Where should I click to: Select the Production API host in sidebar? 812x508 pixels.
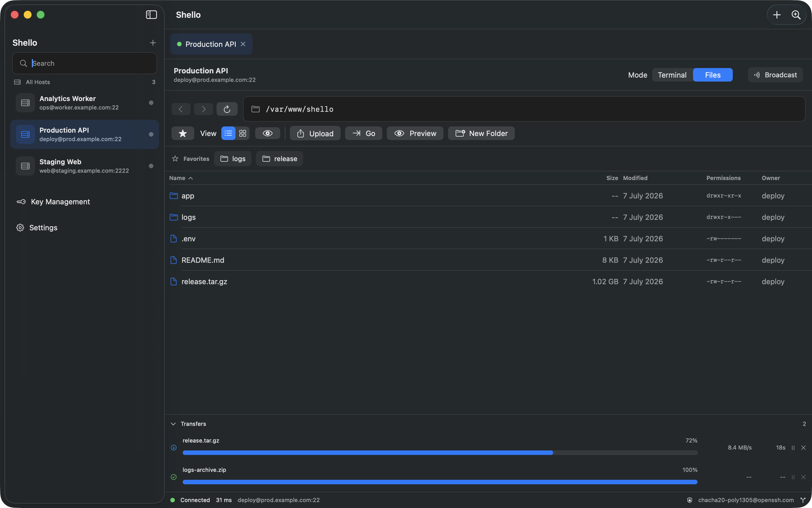85,134
